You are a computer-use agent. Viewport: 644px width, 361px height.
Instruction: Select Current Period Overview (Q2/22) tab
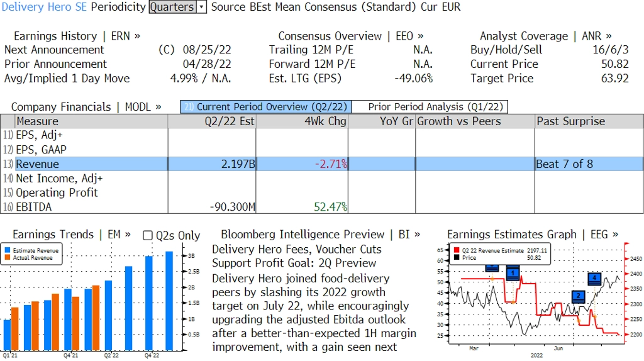[x=266, y=107]
